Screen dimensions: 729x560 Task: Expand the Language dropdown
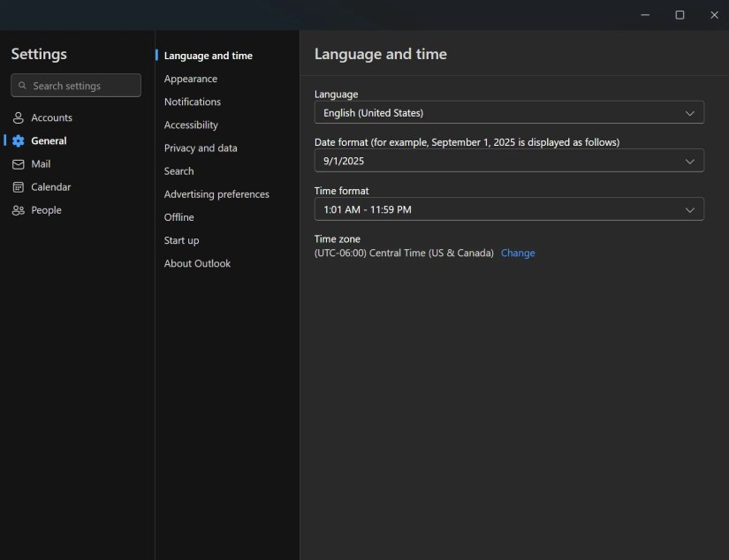point(509,113)
